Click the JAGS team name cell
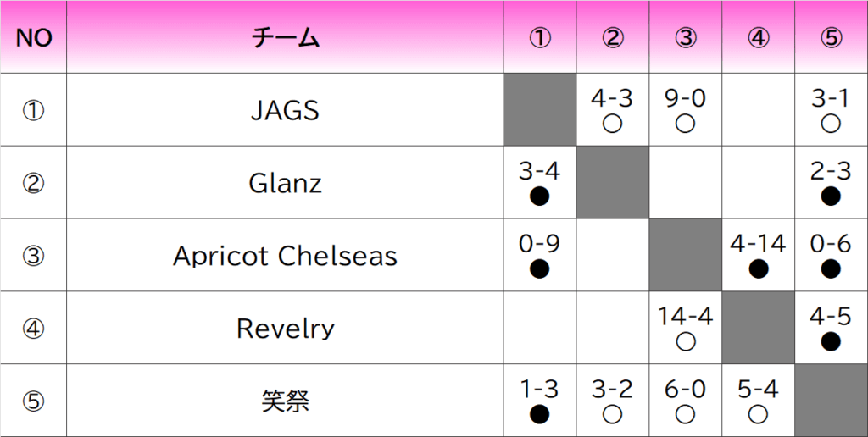This screenshot has height=437, width=868. tap(285, 110)
